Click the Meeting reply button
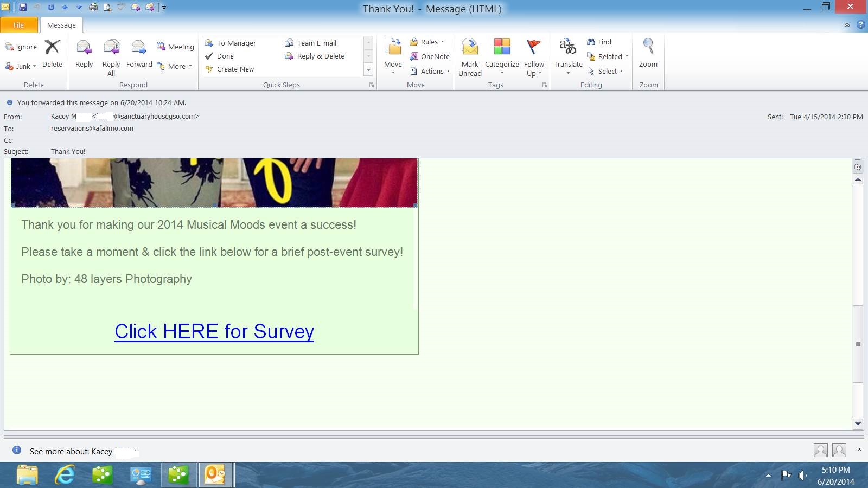 [175, 47]
